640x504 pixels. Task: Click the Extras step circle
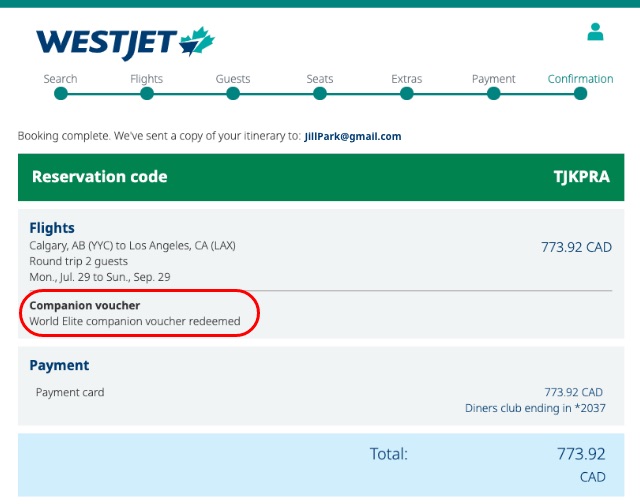[407, 94]
